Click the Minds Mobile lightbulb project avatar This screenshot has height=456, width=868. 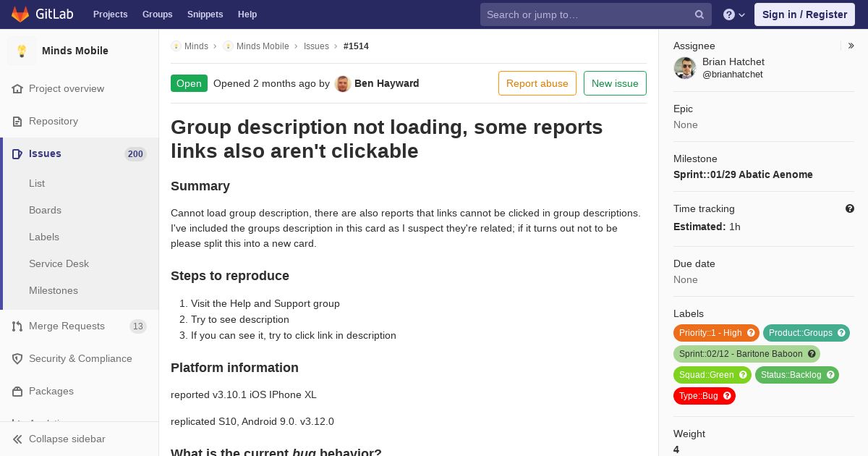click(22, 51)
